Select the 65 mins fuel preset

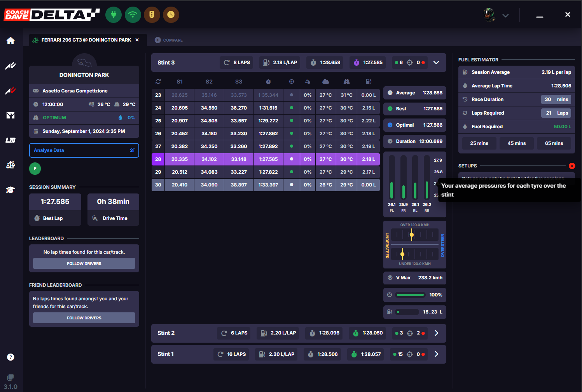point(554,143)
